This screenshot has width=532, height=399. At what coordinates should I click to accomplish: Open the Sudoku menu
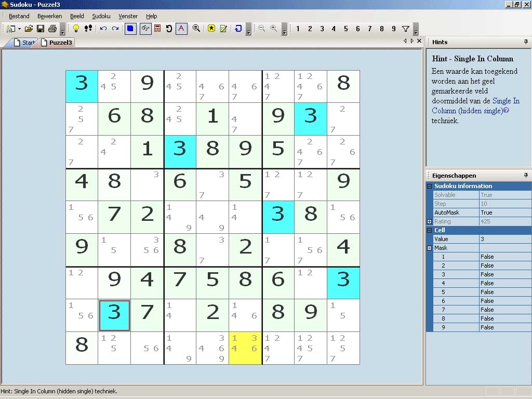click(101, 16)
